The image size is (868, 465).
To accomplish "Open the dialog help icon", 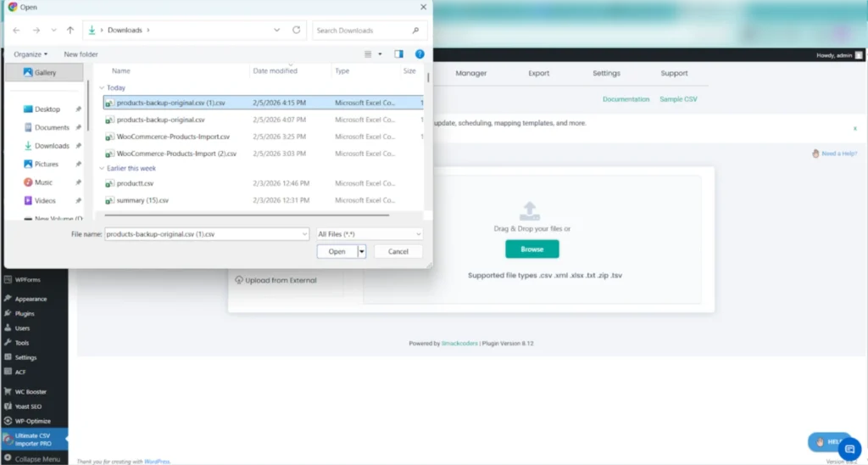I will point(420,53).
